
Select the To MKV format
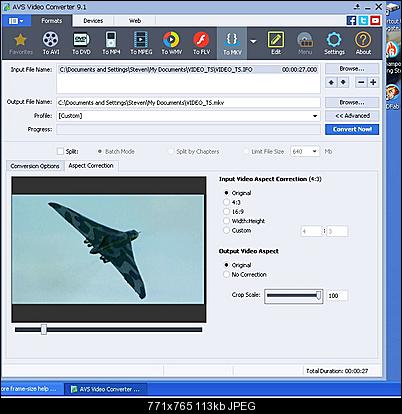[x=232, y=43]
